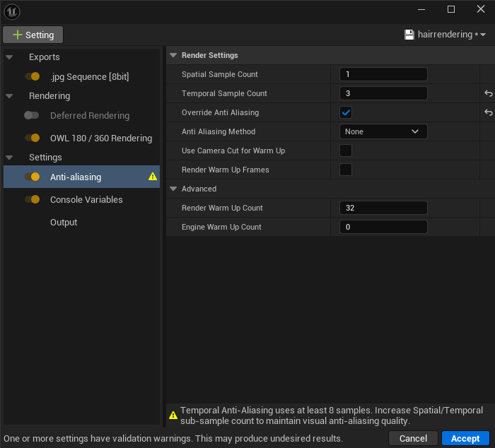Reset Override Anti Aliasing to default
Viewport: 495px width, 448px height.
[x=487, y=112]
